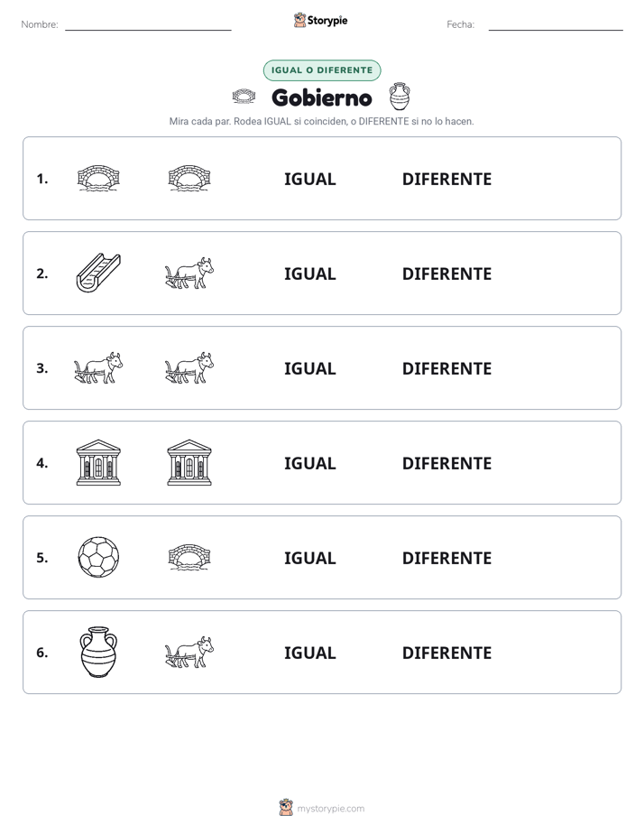Click the second bridge icon in row 1
Screen dimensions: 644x834
click(189, 178)
